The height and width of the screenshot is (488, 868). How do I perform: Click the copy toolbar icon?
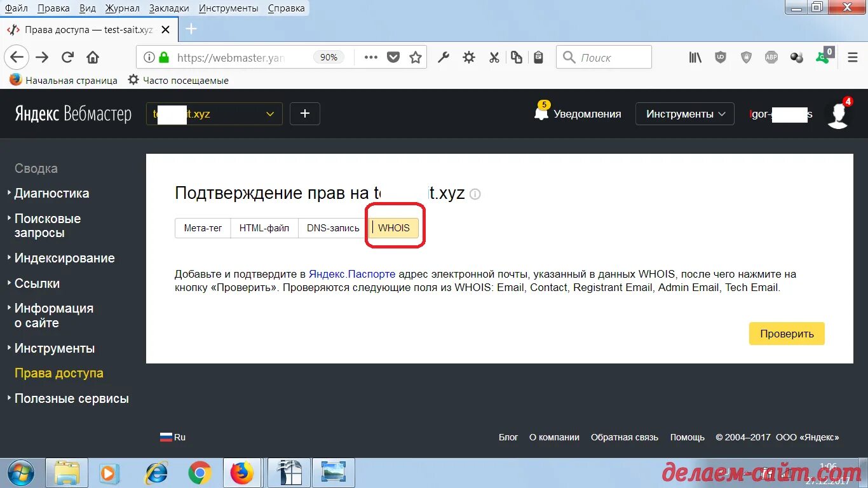[x=517, y=57]
